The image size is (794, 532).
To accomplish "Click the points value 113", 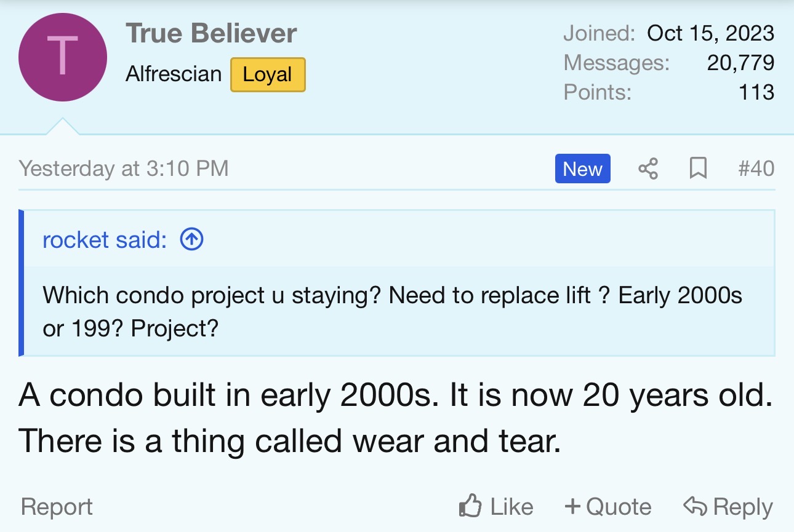I will 756,92.
